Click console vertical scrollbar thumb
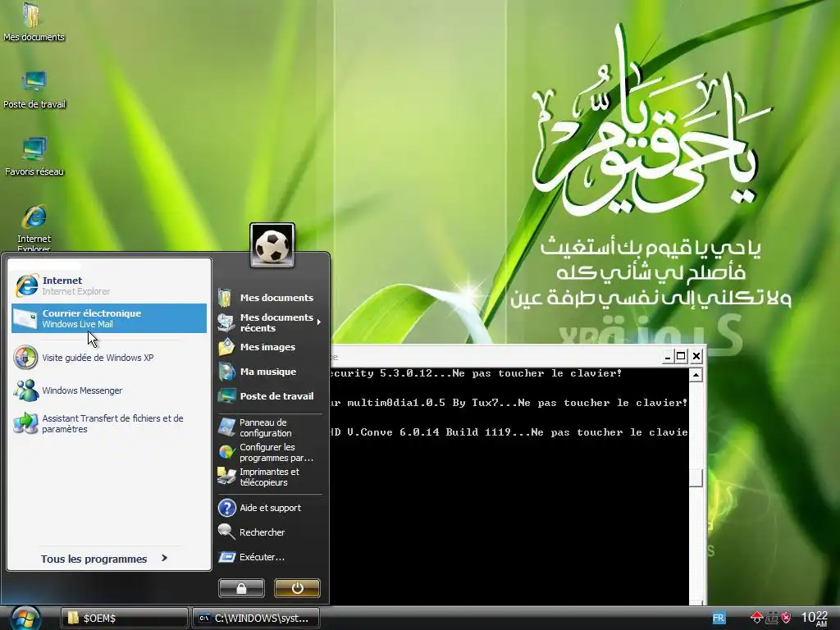 (x=696, y=478)
